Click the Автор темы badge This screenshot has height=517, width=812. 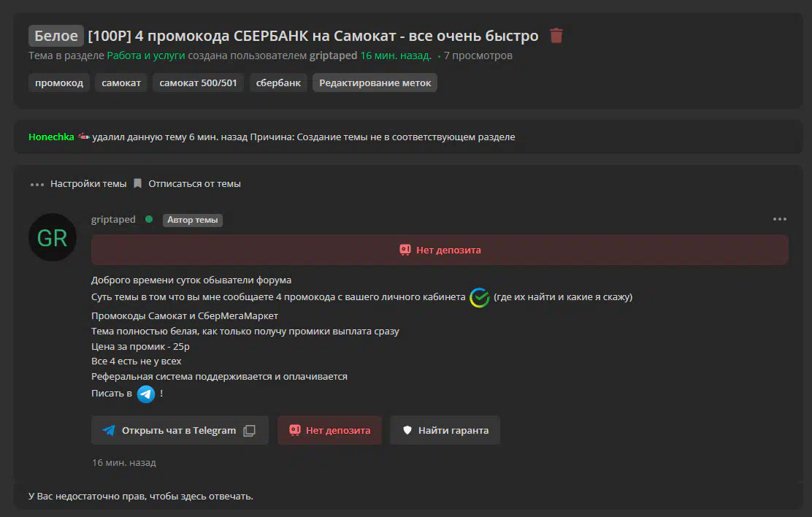193,221
